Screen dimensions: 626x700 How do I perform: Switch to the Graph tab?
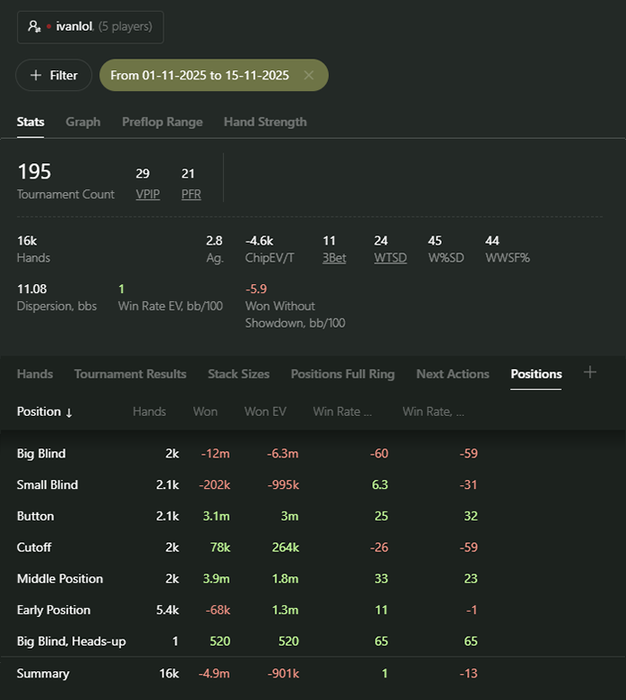(83, 122)
